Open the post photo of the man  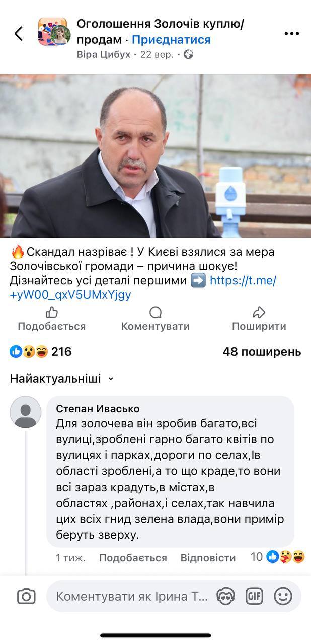[x=155, y=156]
